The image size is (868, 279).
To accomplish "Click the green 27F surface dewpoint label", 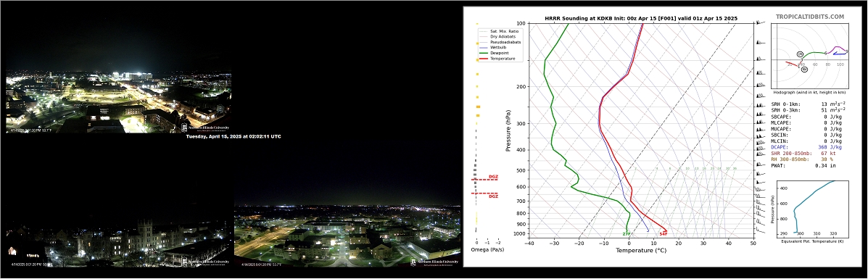I will coord(627,234).
